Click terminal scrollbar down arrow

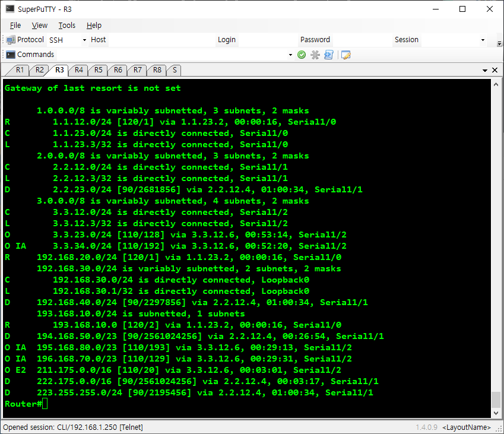[x=496, y=413]
